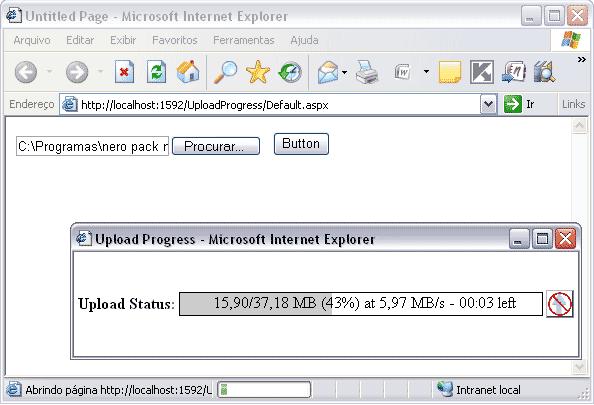Go to Home page icon

pyautogui.click(x=188, y=72)
